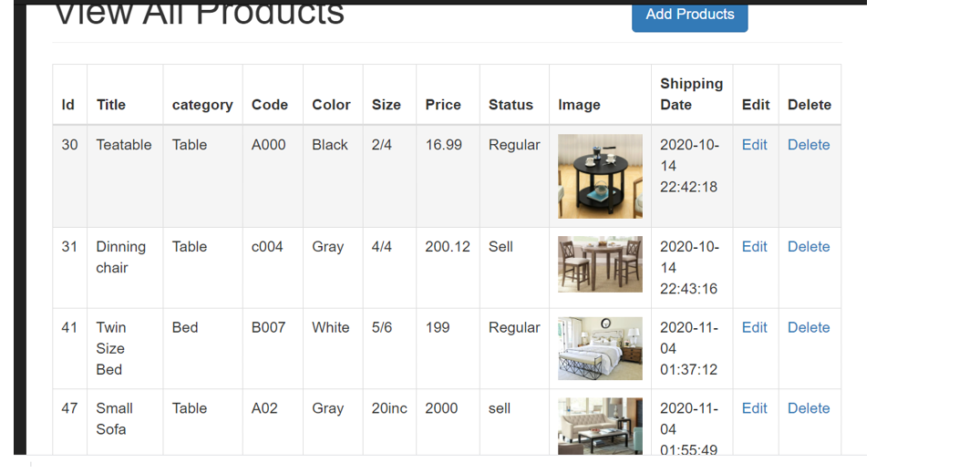Click the Add Products button
This screenshot has width=980, height=473.
(x=689, y=15)
